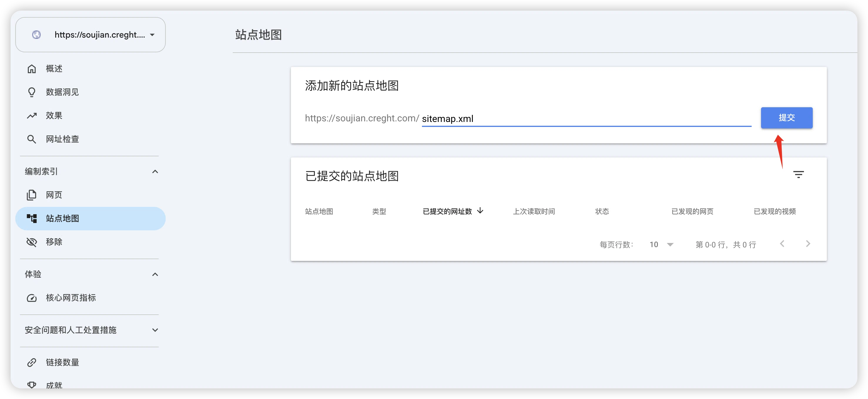Click the blue 提交 button
868x399 pixels.
pos(786,118)
